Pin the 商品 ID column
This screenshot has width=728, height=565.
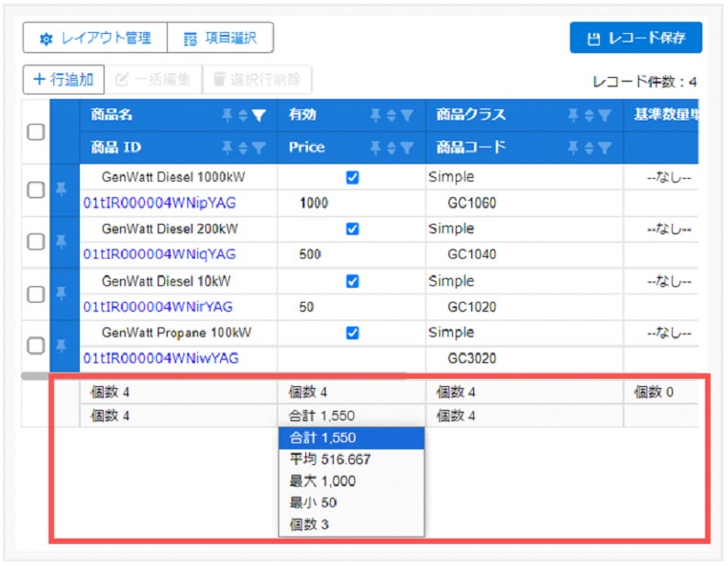click(227, 148)
